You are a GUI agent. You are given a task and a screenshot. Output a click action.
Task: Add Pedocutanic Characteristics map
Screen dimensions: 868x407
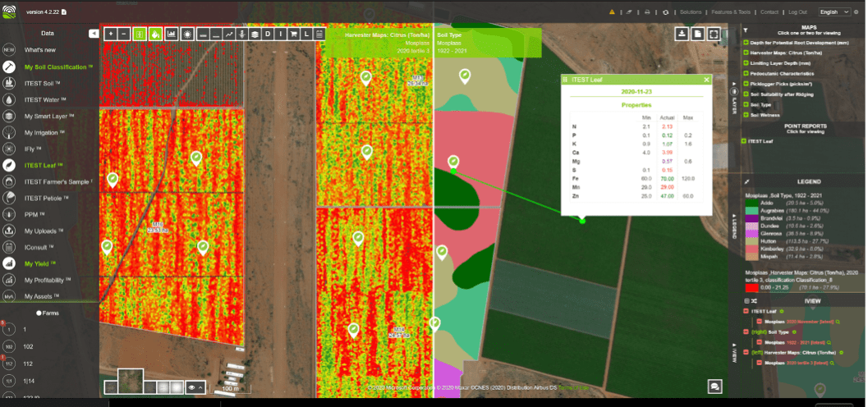coord(746,74)
